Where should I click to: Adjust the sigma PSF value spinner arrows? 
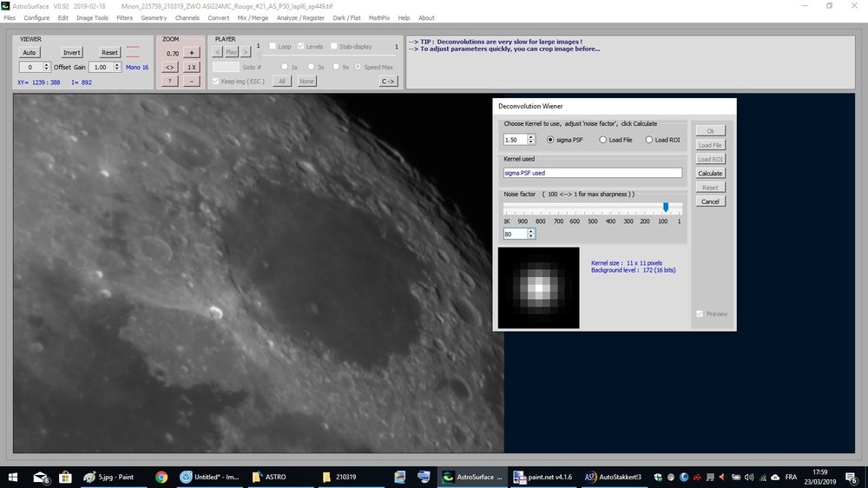[531, 140]
